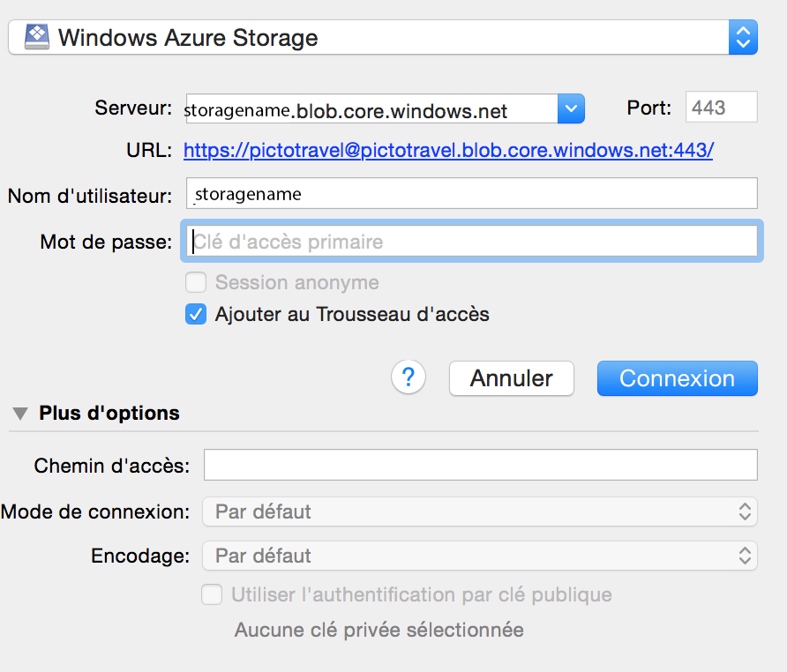Click the Annuler button

(x=512, y=378)
